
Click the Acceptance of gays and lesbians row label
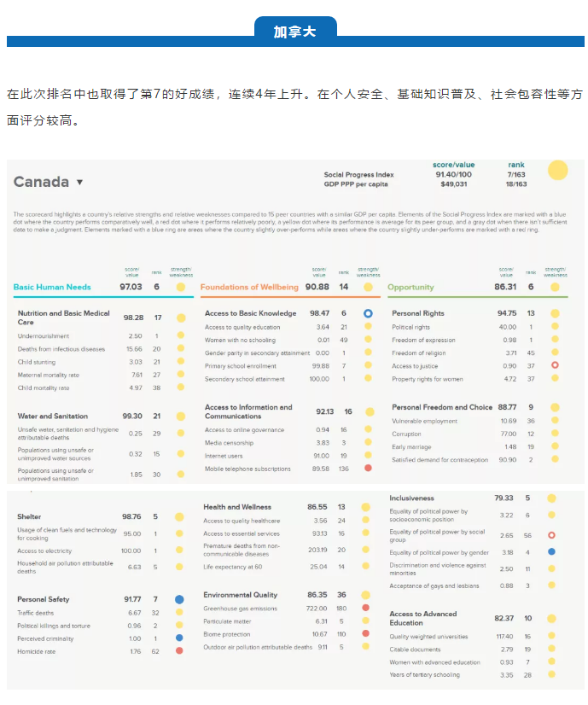[x=434, y=586]
